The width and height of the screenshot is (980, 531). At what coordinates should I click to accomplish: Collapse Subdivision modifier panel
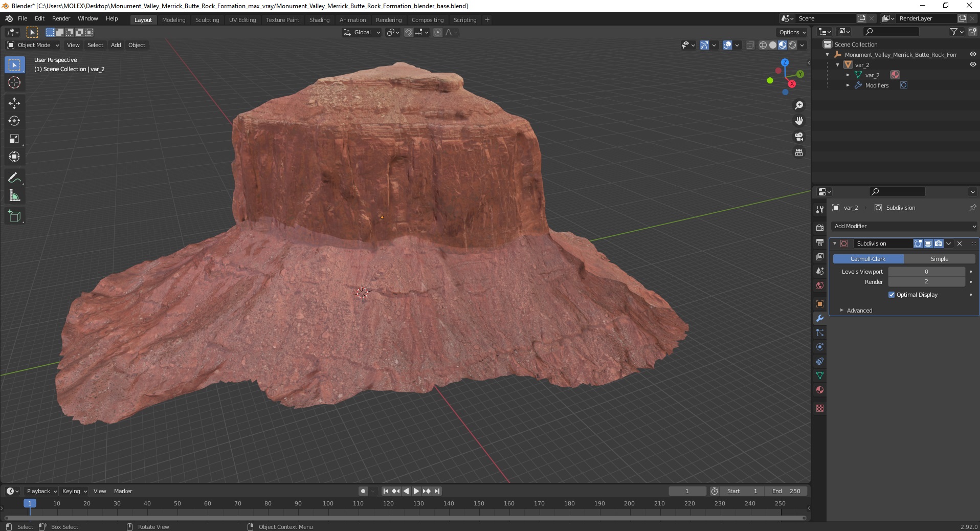[835, 244]
